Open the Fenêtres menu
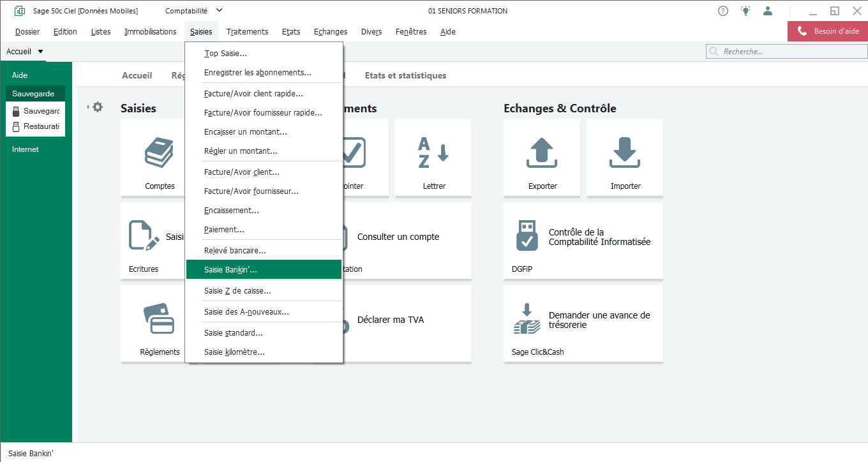Screen dimensions: 868x462 [x=411, y=31]
